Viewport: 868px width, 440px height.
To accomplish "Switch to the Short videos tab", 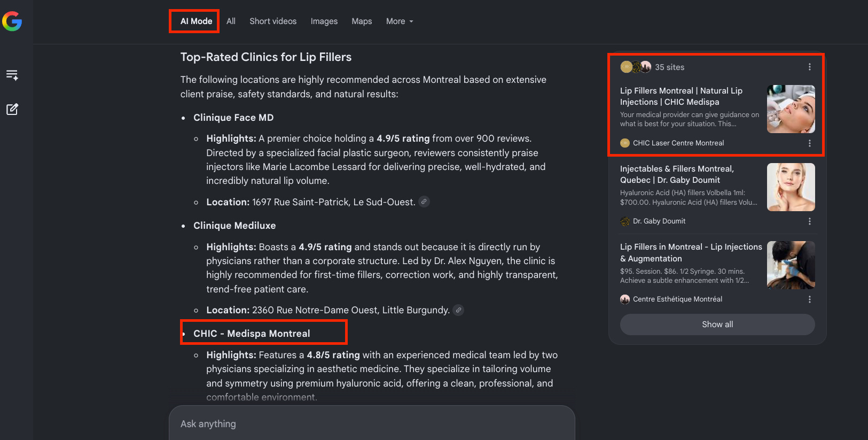I will [273, 21].
